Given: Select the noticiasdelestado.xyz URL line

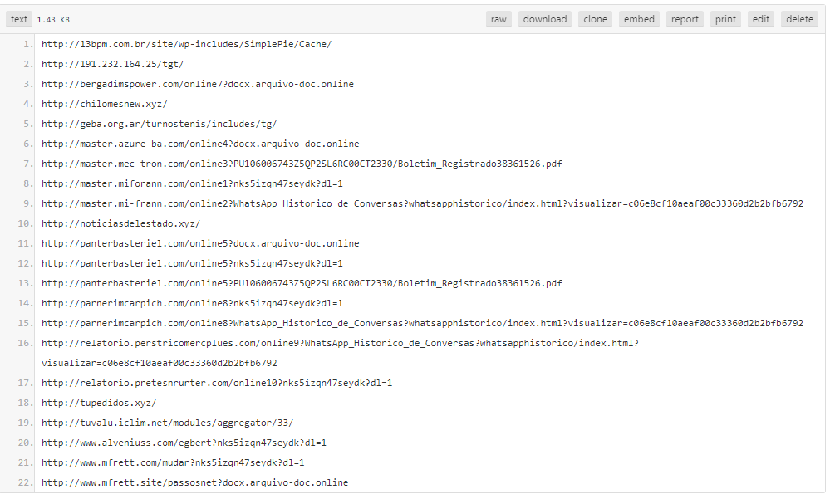Looking at the screenshot, I should [x=120, y=223].
